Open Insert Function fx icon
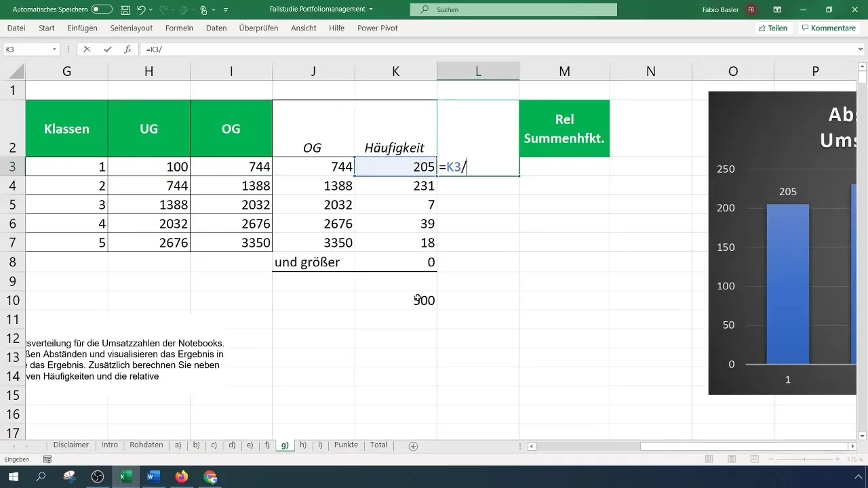 tap(127, 49)
